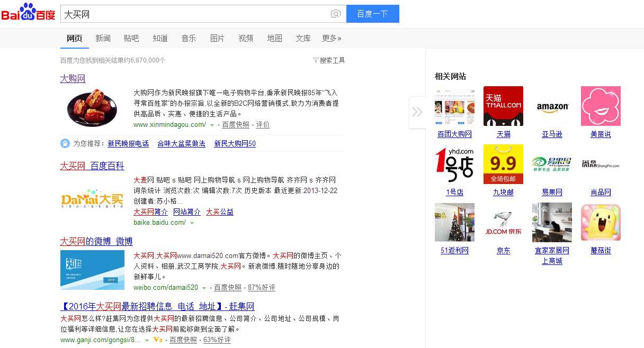Switch to the 新闻 tab

[103, 38]
